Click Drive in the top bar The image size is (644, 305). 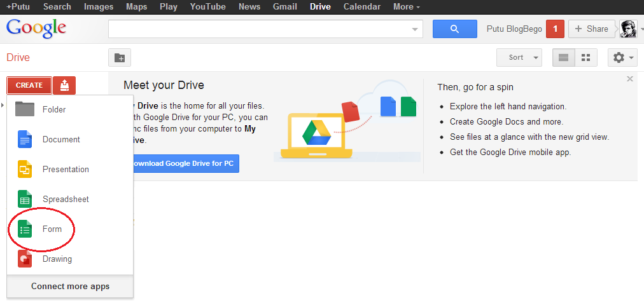320,6
